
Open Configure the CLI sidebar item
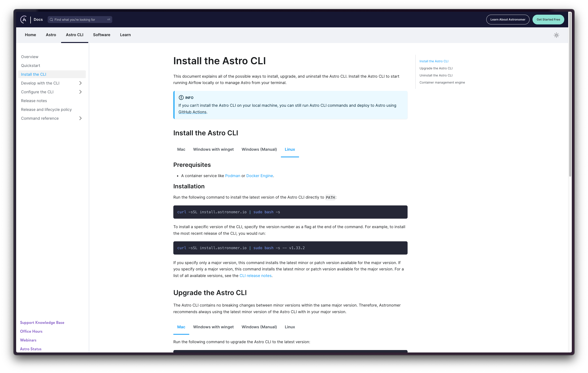pos(37,92)
